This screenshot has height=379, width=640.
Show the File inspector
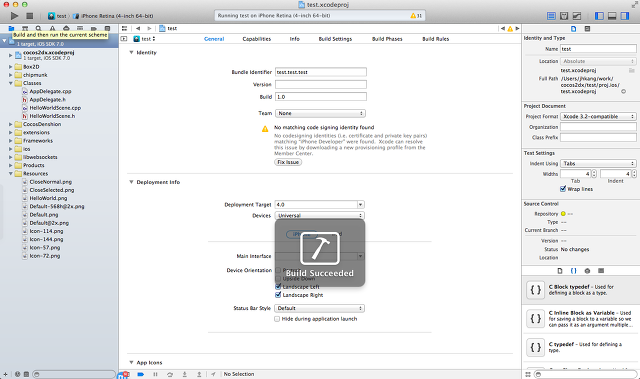point(573,29)
